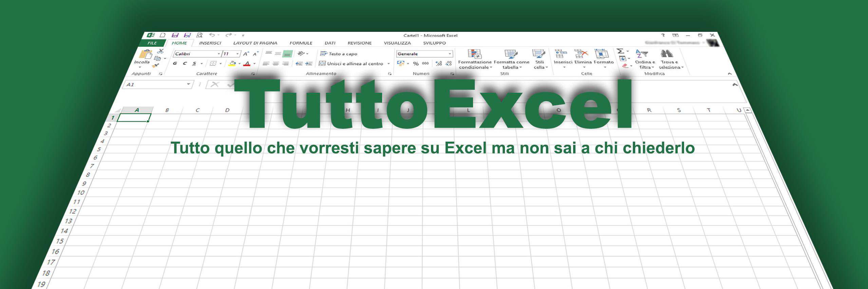The height and width of the screenshot is (289, 868).
Task: Click the Print Preview icon in quick access toolbar
Action: coord(200,35)
